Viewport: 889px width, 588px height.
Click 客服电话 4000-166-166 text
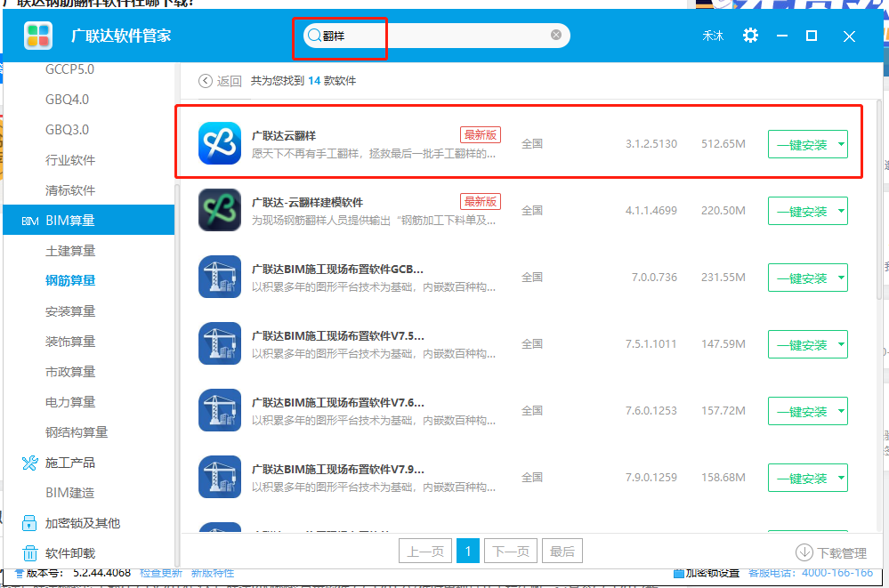pos(811,573)
